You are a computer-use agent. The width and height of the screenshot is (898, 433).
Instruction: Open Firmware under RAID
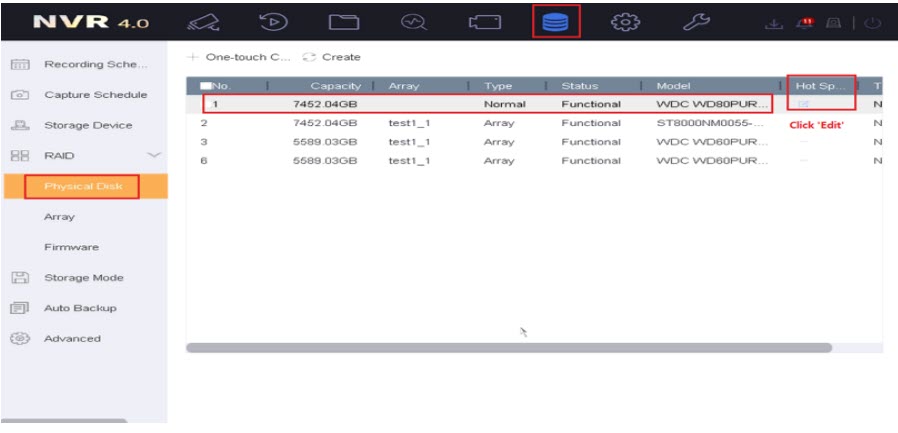coord(70,247)
